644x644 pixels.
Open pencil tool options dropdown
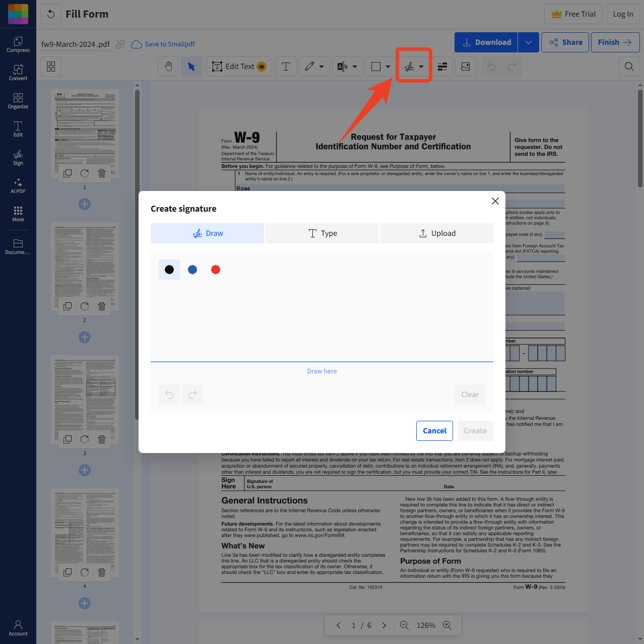(x=321, y=67)
